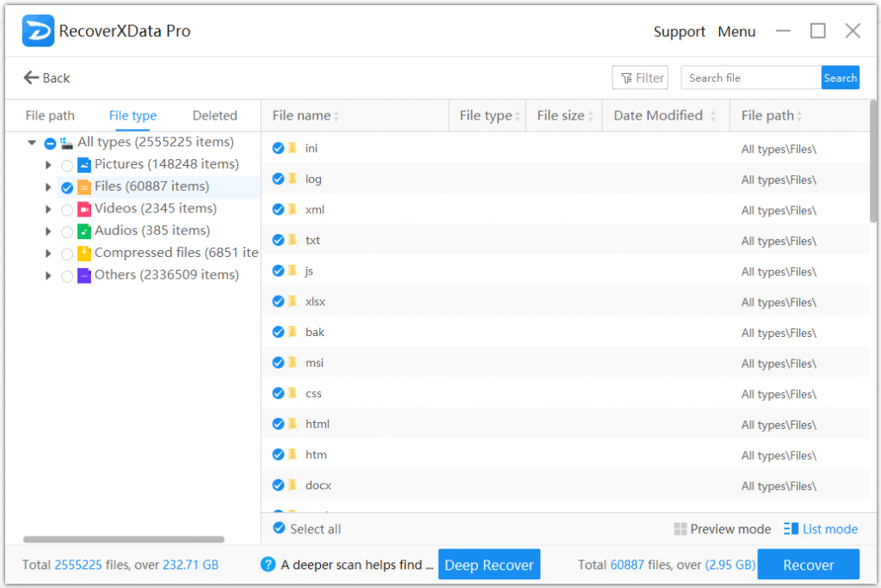Select the File type tab

132,116
